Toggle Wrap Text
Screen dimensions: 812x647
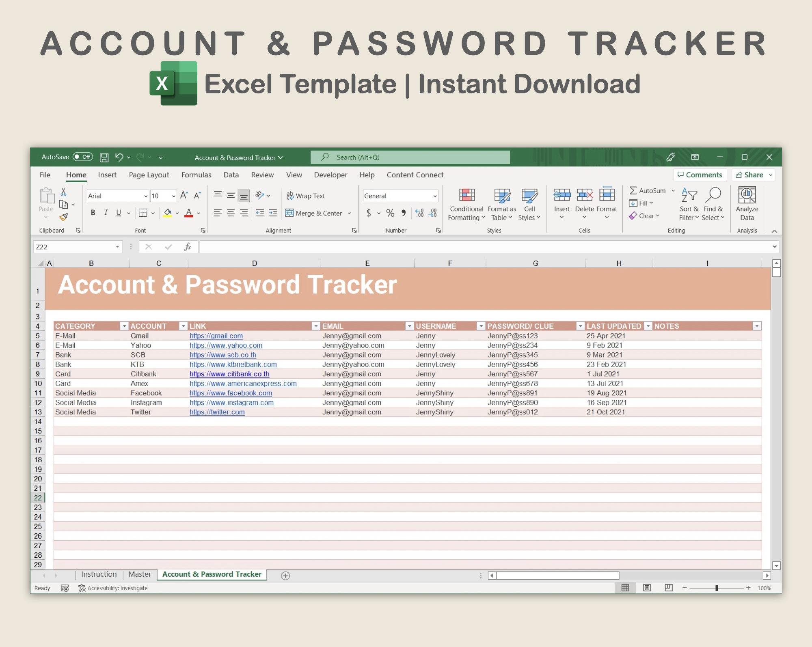point(305,196)
